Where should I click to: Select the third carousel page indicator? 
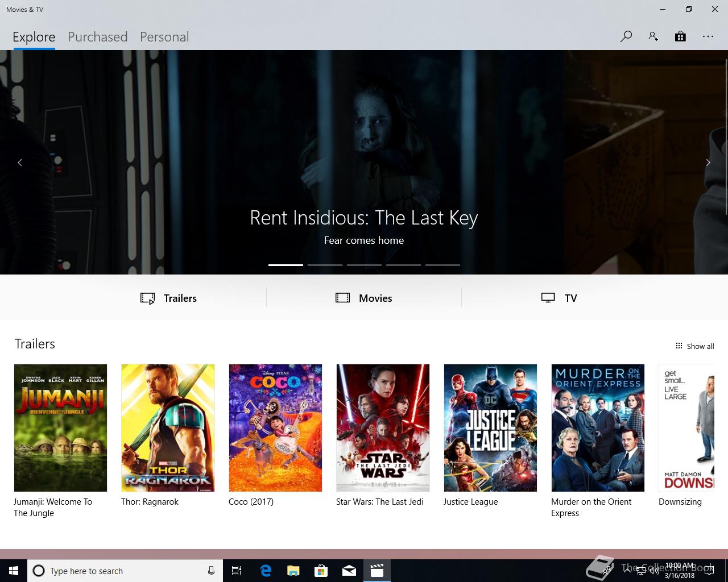pyautogui.click(x=364, y=265)
